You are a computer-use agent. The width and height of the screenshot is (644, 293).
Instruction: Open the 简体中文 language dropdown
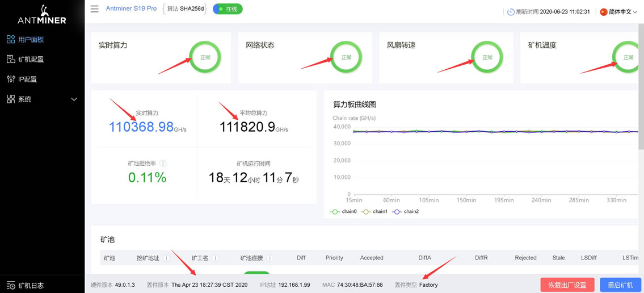(619, 11)
